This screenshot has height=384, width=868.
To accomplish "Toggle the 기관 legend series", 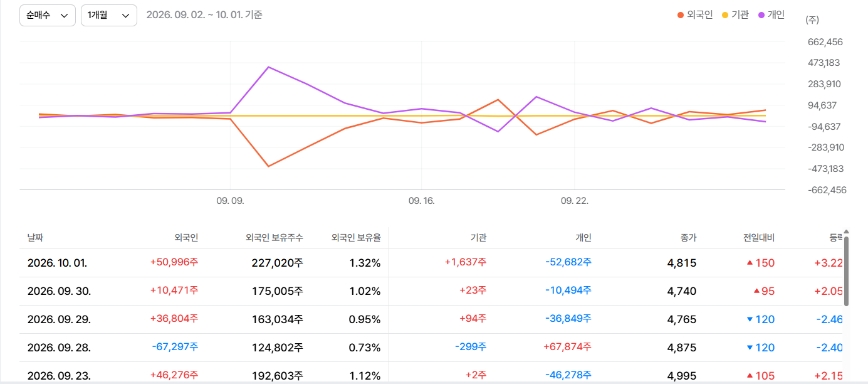I will point(735,14).
